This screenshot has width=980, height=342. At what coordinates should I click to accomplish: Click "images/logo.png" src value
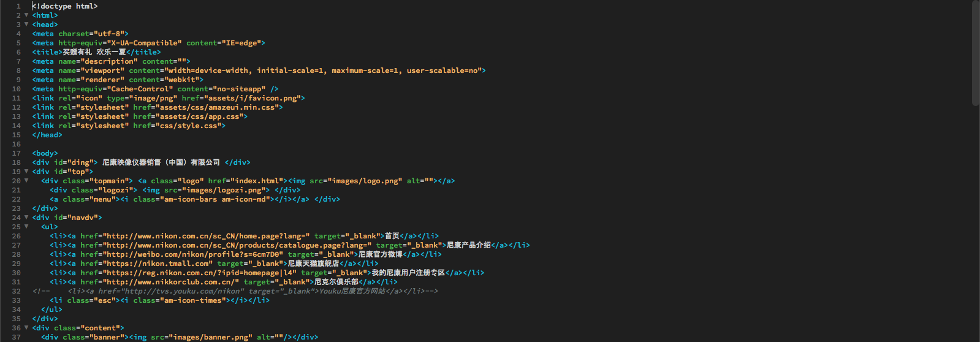[x=365, y=181]
